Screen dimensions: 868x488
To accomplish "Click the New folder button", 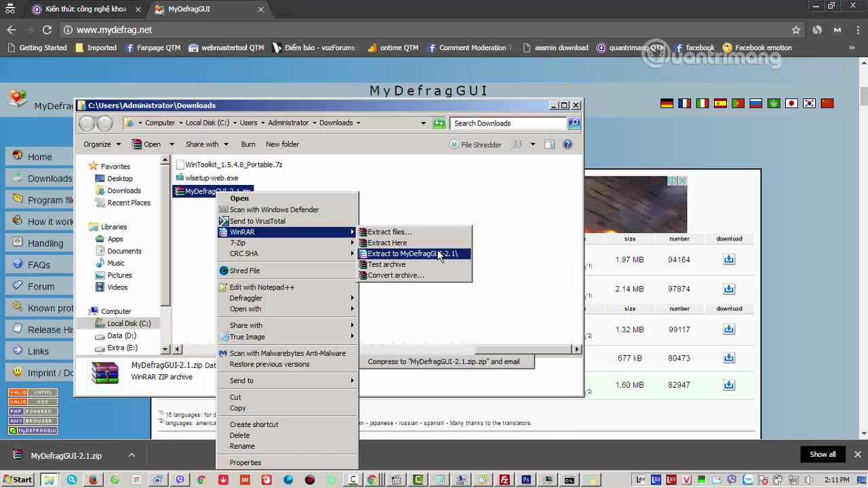I will 282,144.
